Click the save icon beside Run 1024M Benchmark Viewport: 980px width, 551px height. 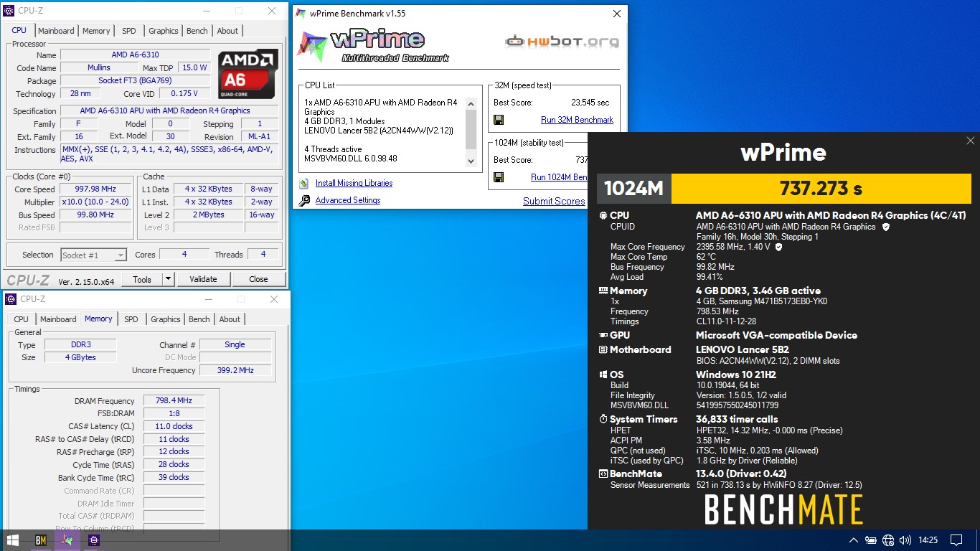pyautogui.click(x=499, y=177)
